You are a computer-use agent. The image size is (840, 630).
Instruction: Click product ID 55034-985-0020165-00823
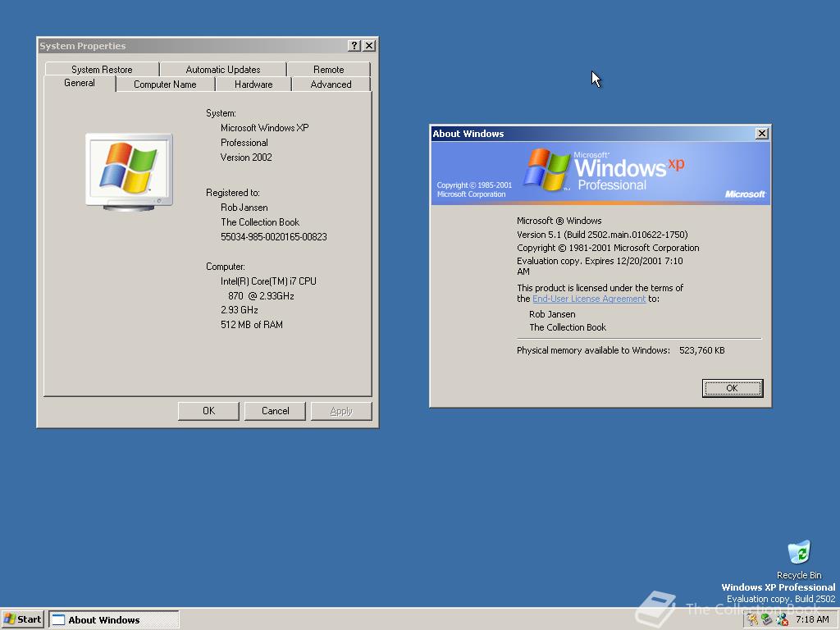pyautogui.click(x=274, y=237)
